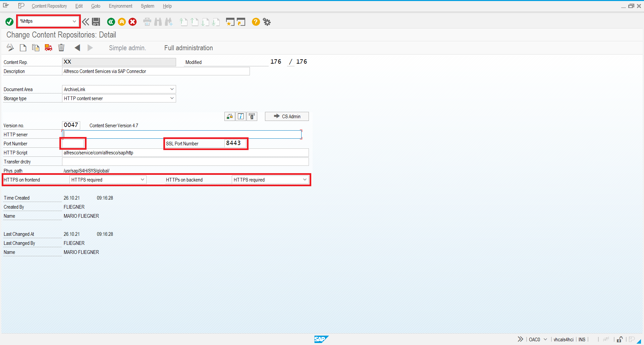Cancel the transaction with red X icon
Screen dimensions: 644x345
click(132, 22)
